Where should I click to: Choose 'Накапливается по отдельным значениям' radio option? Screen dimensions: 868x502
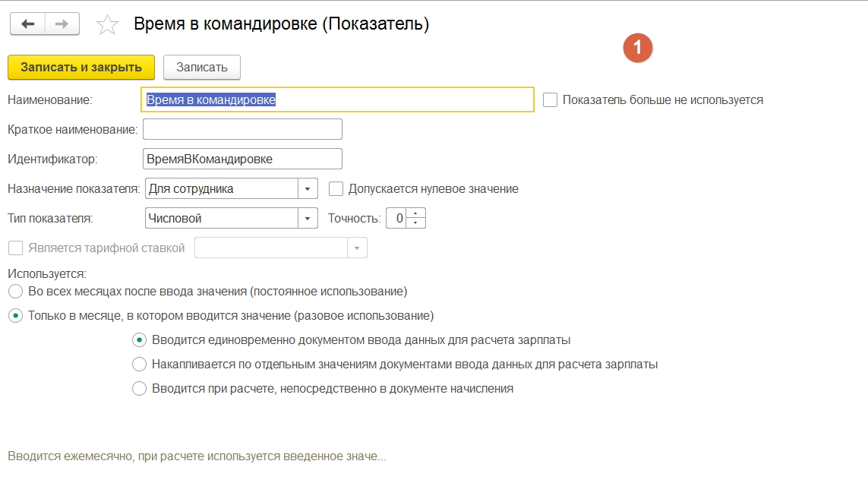pos(139,364)
